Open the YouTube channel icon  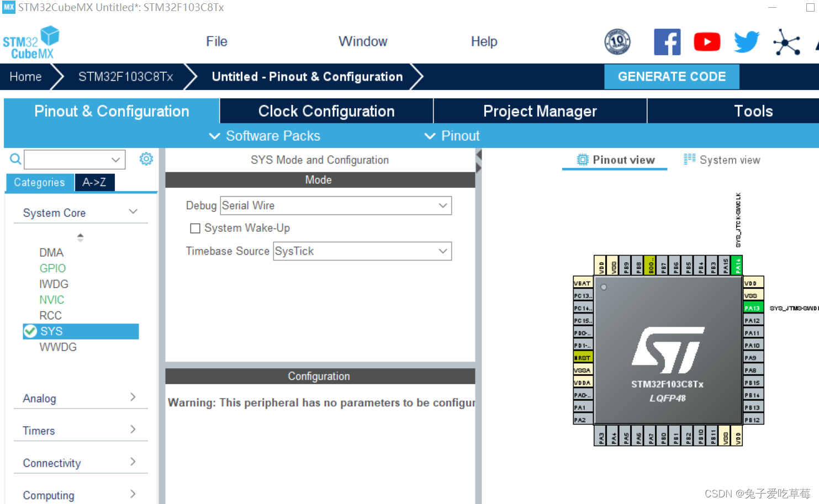[707, 42]
